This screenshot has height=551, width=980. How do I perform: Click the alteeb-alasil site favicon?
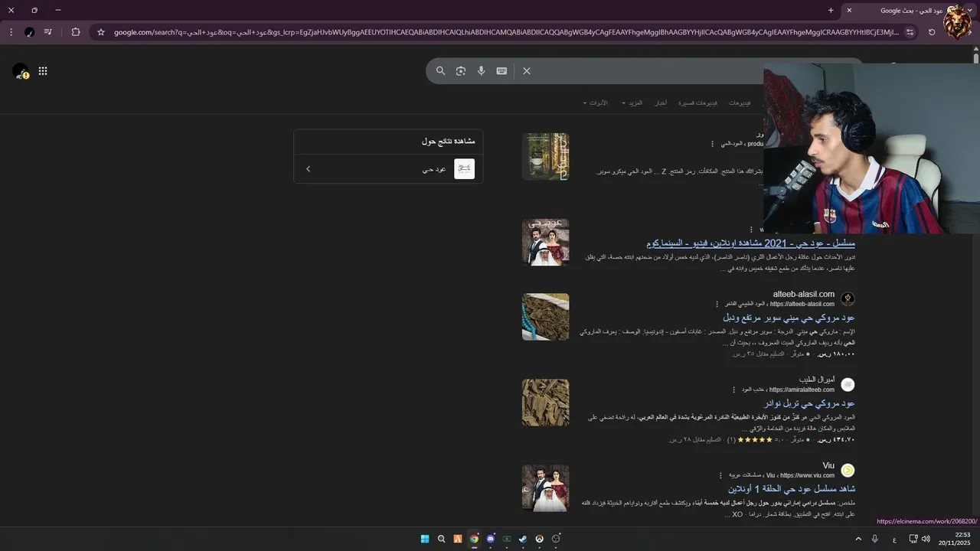pos(848,298)
